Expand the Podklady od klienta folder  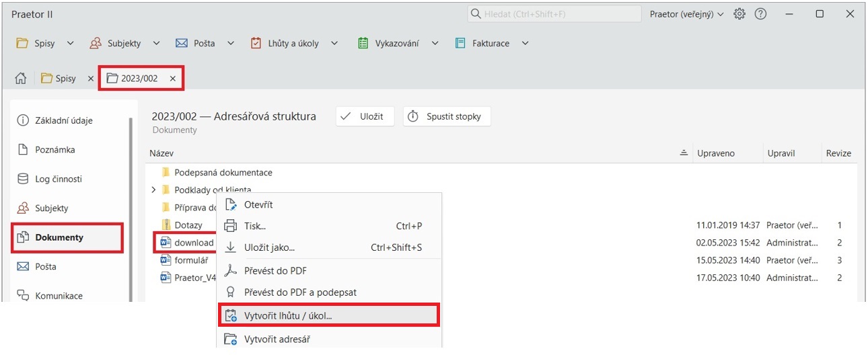tap(153, 190)
